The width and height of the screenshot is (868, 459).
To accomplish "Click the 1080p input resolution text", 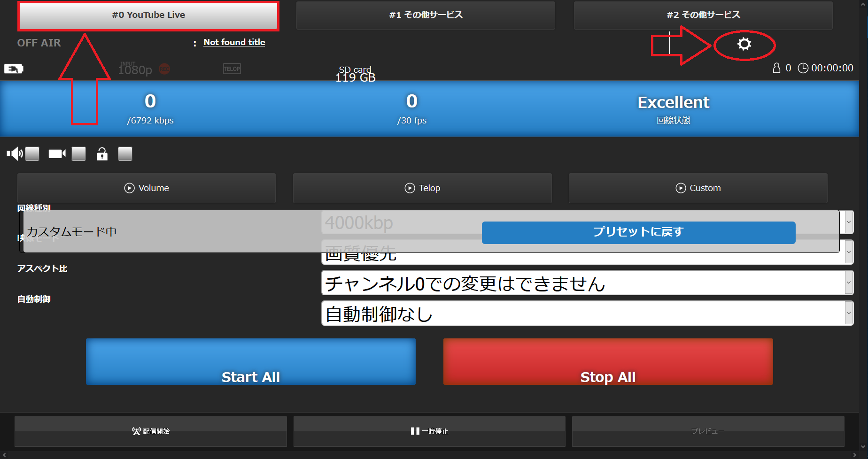I will (x=135, y=70).
